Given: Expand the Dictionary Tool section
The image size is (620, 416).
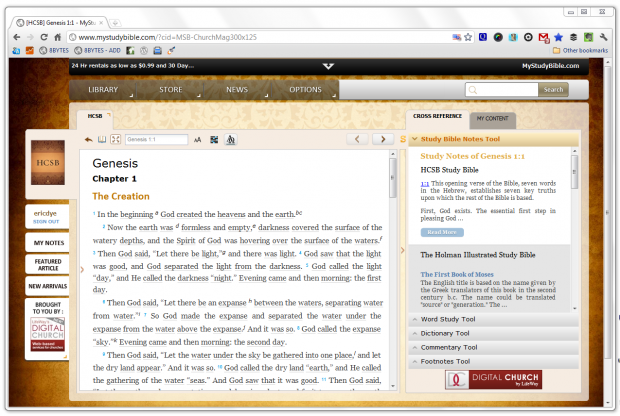Looking at the screenshot, I should 493,334.
